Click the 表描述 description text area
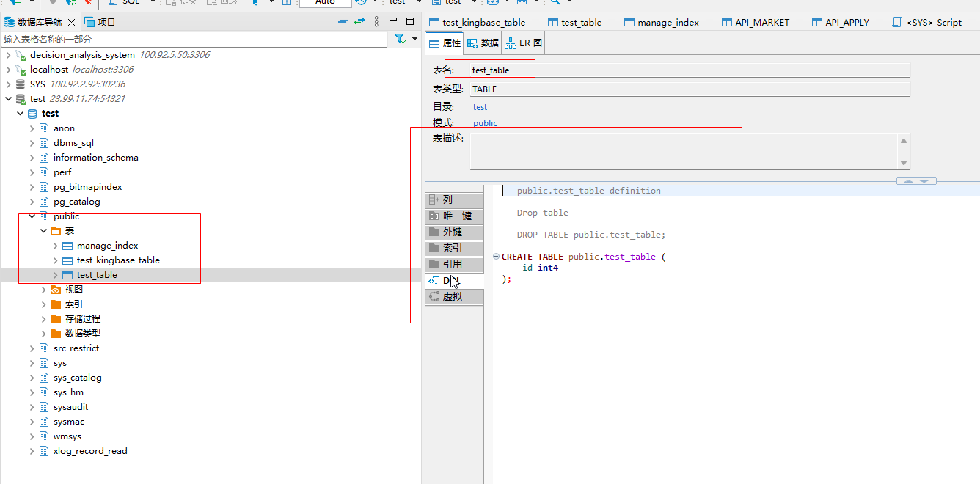Image resolution: width=980 pixels, height=484 pixels. point(684,152)
